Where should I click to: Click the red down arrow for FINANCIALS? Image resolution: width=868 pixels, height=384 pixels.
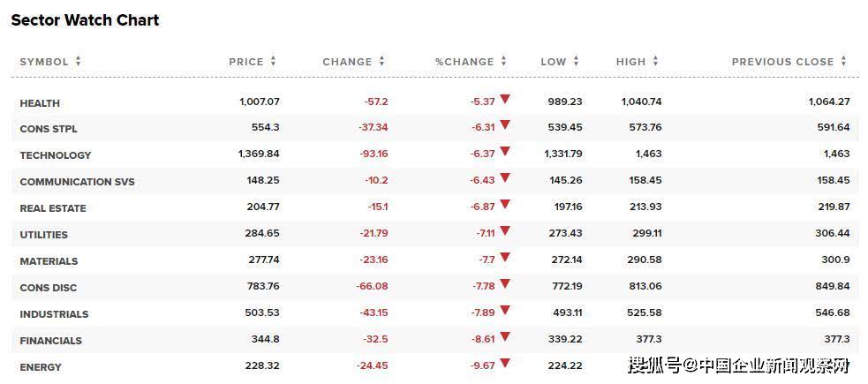(x=505, y=337)
